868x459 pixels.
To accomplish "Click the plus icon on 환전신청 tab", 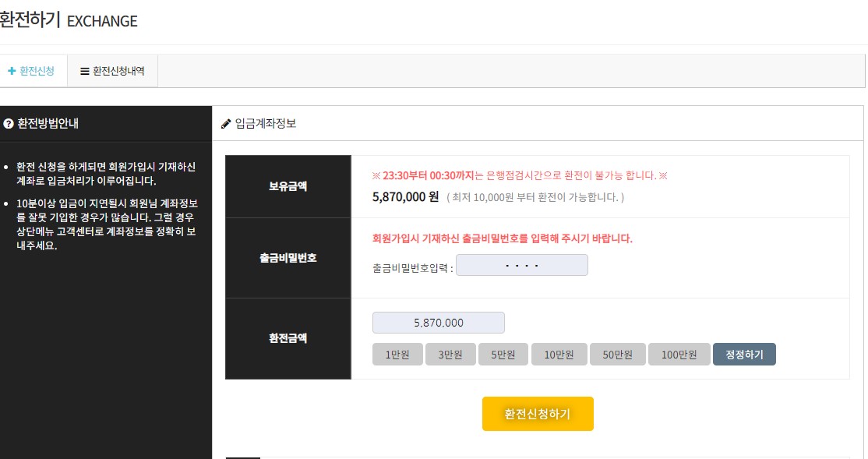I will click(x=12, y=71).
